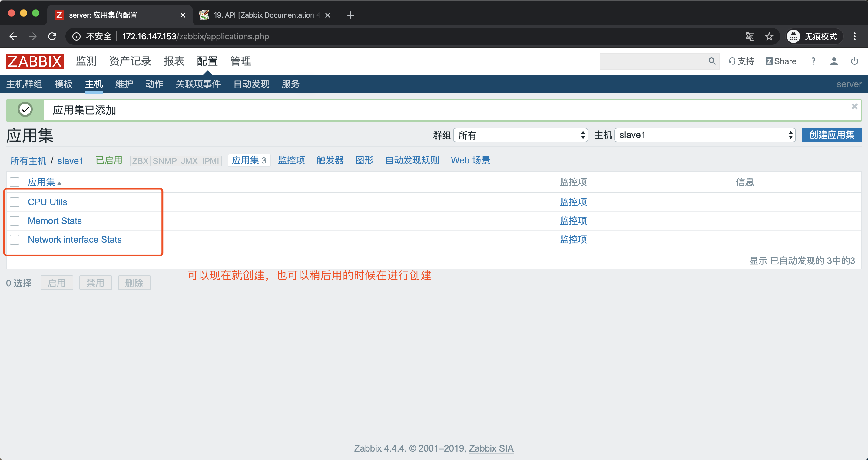Click the search magnifier icon
This screenshot has height=460, width=868.
click(712, 61)
